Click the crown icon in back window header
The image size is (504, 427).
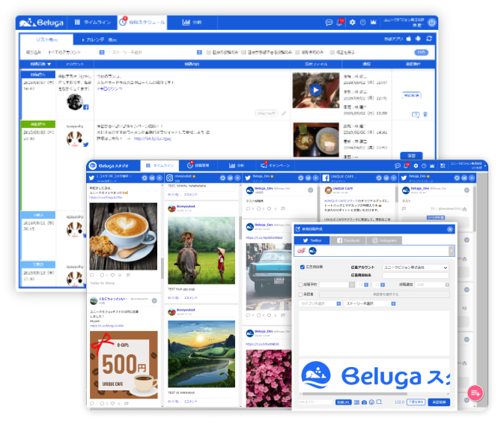(373, 22)
